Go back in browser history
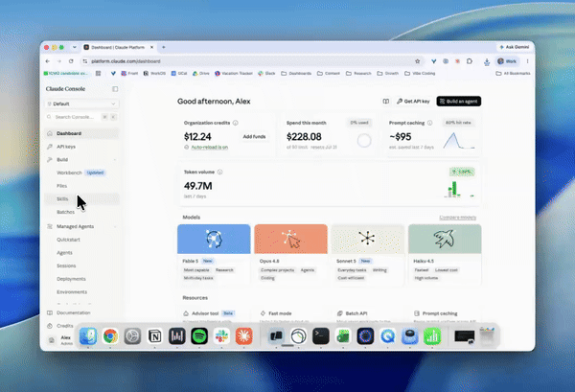This screenshot has width=575, height=392. (x=48, y=61)
